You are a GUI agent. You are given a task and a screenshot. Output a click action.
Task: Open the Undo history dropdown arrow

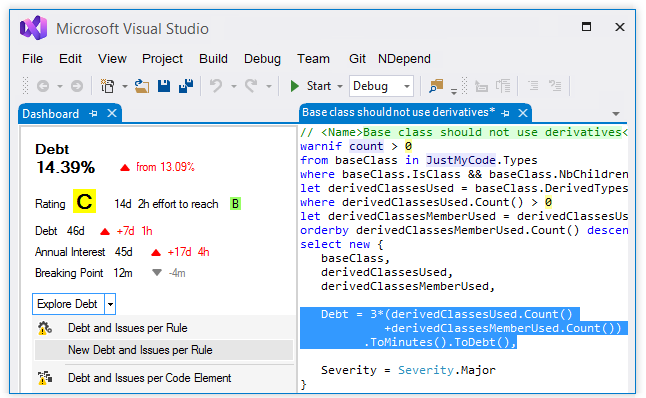(234, 86)
